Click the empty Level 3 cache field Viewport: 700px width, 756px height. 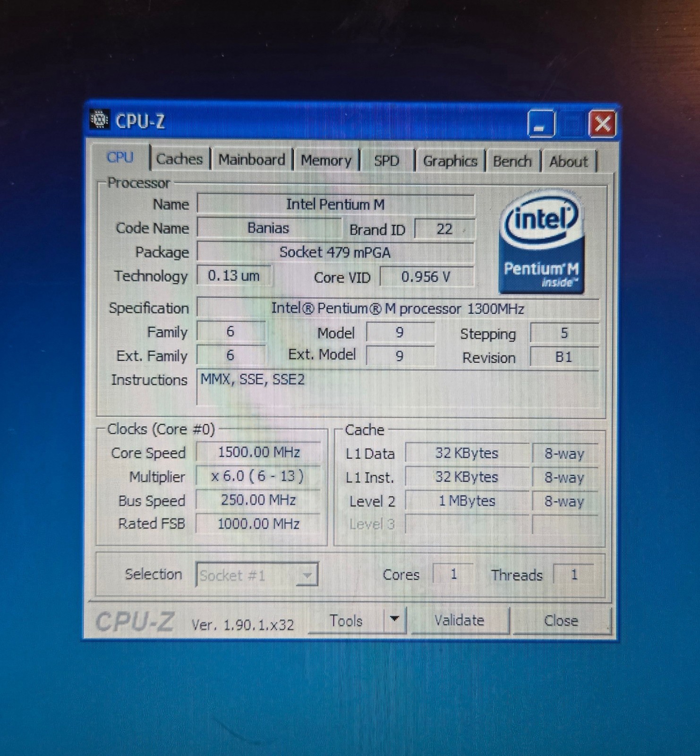point(467,524)
